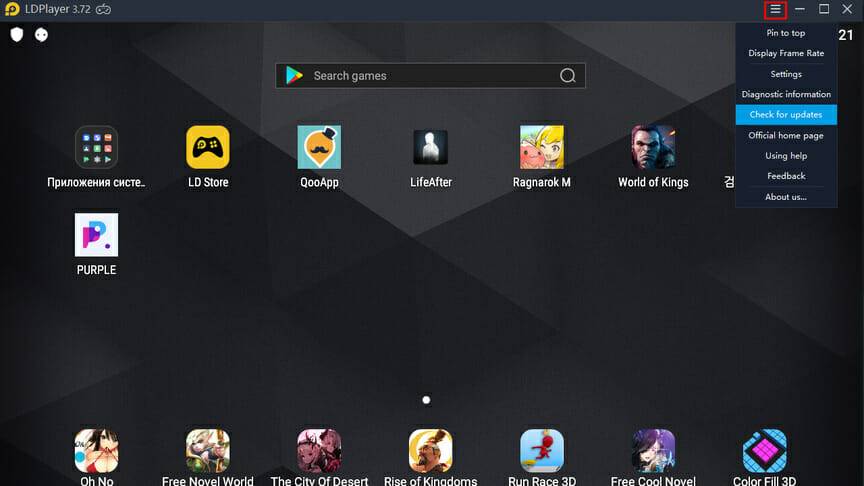The height and width of the screenshot is (486, 864).
Task: Open the PURPLE app
Action: 96,235
